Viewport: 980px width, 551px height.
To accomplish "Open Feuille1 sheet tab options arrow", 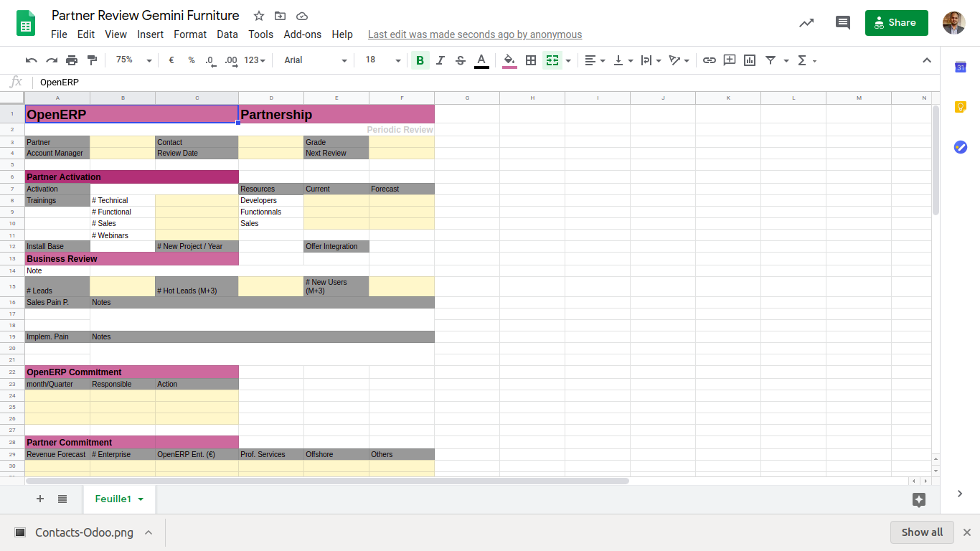I will pos(141,499).
